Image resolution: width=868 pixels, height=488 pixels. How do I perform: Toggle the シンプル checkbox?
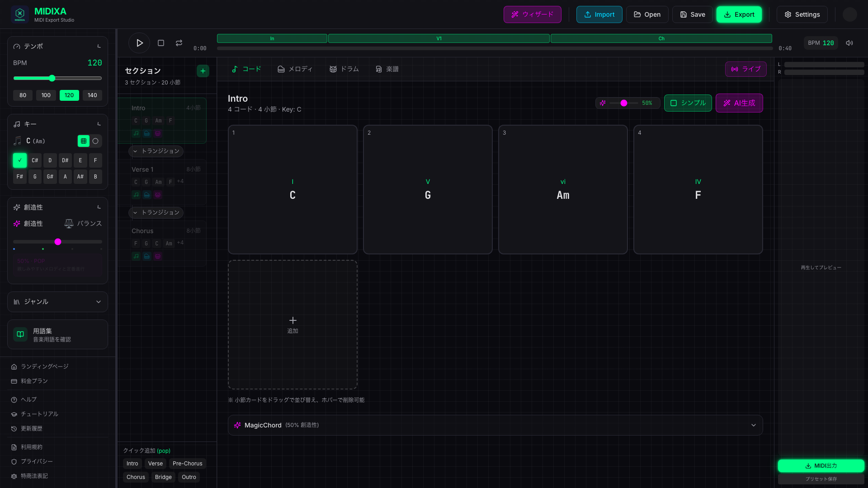pos(674,103)
